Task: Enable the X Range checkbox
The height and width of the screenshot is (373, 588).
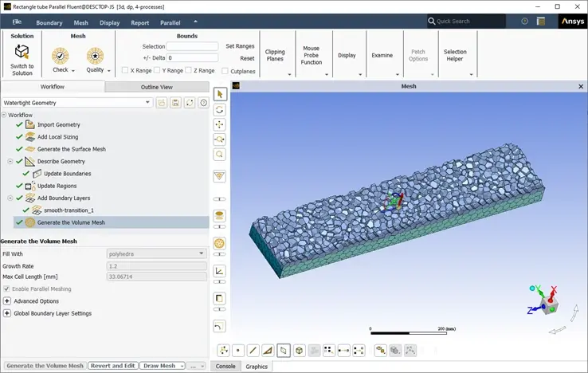Action: coord(125,70)
